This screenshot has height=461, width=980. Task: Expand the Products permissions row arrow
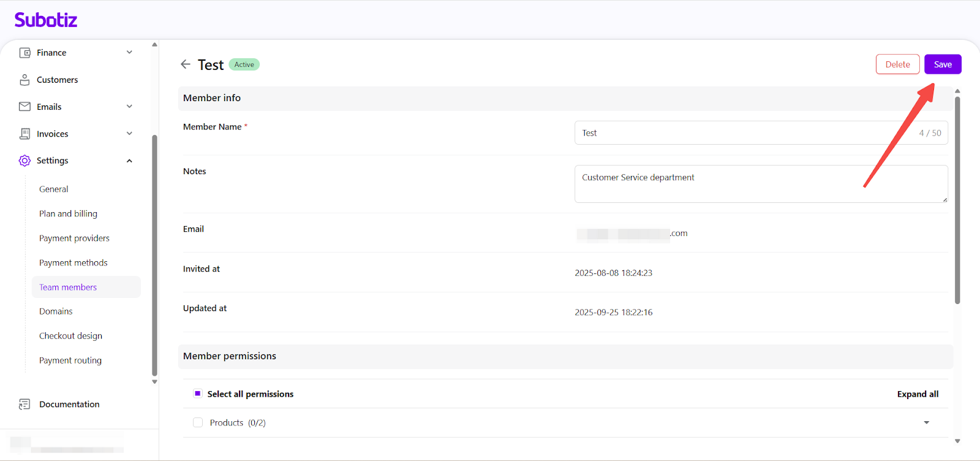(x=926, y=422)
